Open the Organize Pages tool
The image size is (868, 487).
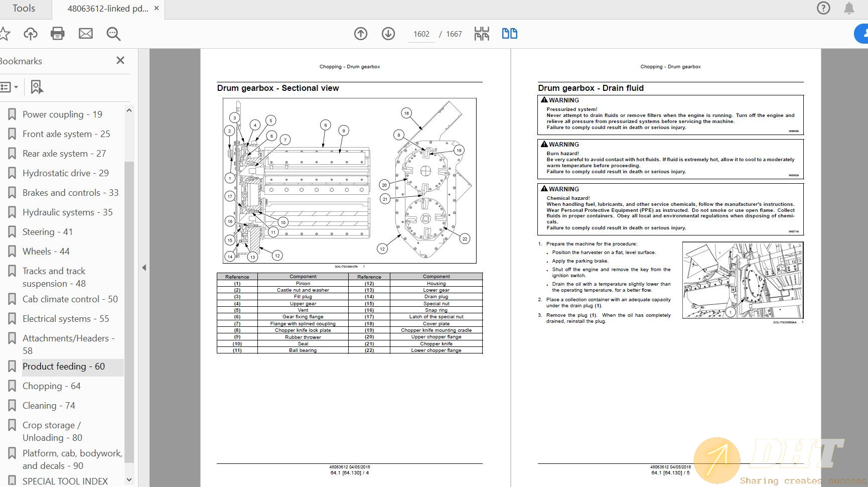pos(481,34)
